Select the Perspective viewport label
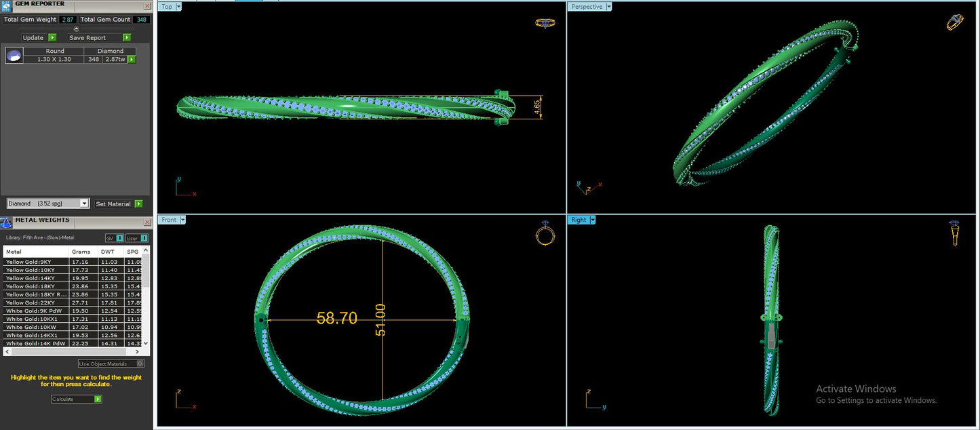This screenshot has height=430, width=980. click(x=587, y=7)
